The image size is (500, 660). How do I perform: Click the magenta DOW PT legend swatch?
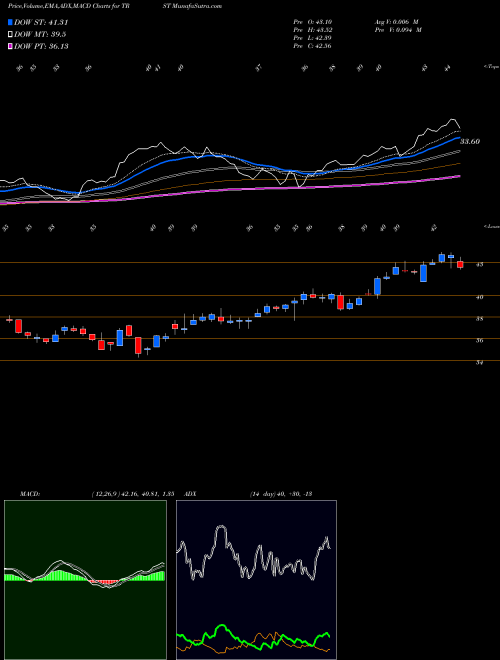[10, 46]
